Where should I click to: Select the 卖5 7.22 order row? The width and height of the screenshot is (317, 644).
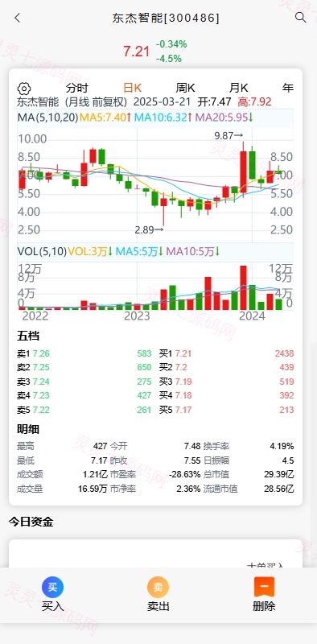[84, 410]
